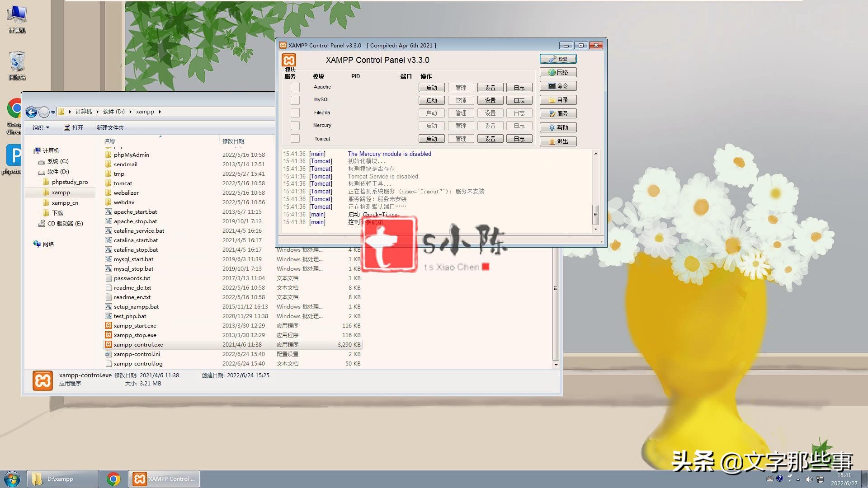Select the xampp_start.exe file icon
868x488 pixels.
108,325
